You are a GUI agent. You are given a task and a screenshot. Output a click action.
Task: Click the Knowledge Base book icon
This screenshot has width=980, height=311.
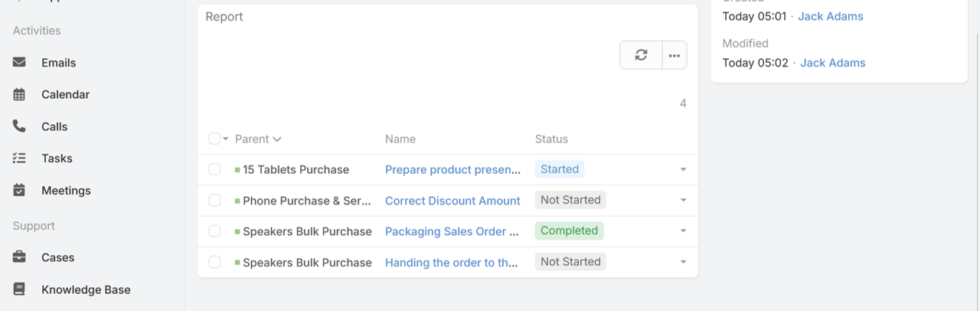pos(19,290)
